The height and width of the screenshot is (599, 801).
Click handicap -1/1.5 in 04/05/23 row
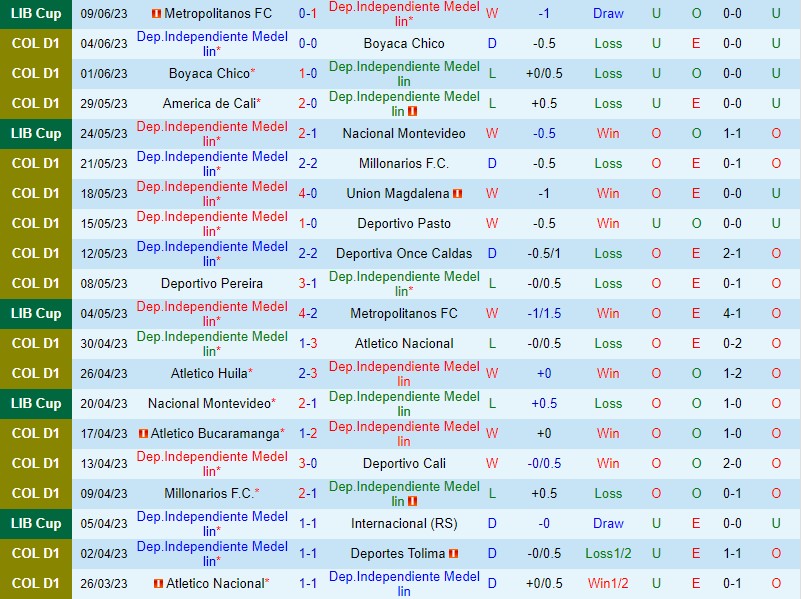544,314
